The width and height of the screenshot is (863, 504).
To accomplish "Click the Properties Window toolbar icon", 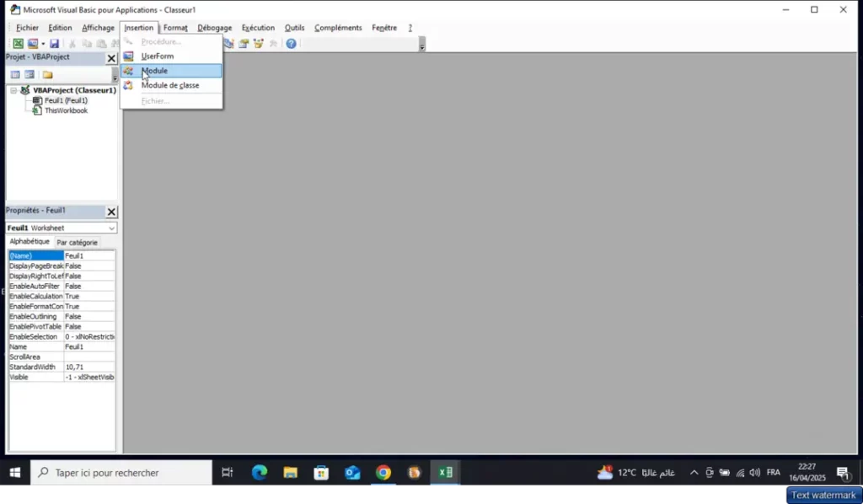I will click(x=244, y=43).
